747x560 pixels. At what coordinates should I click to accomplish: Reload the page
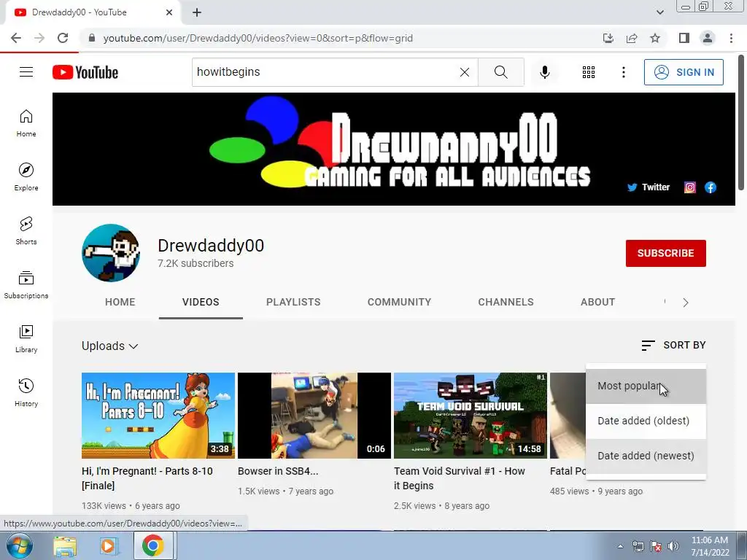tap(63, 38)
